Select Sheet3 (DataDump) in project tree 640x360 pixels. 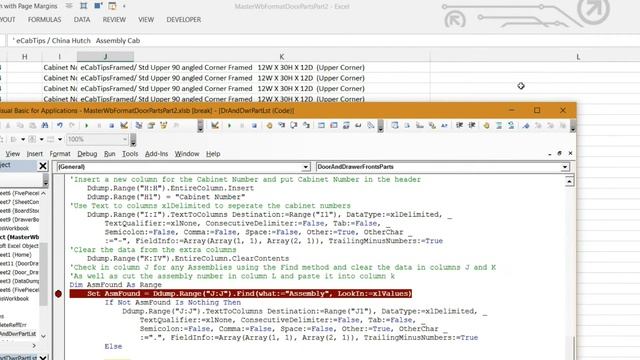point(20,281)
